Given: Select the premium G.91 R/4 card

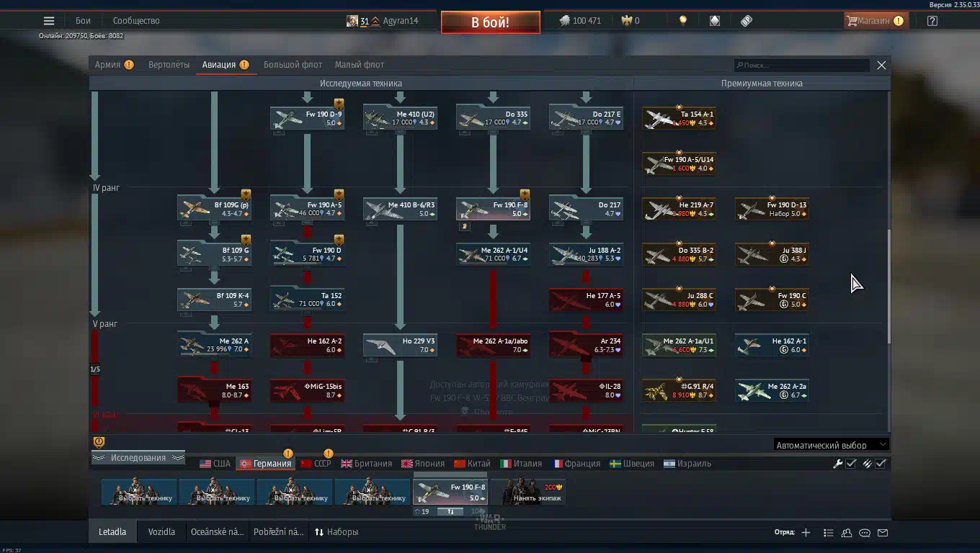Looking at the screenshot, I should click(679, 390).
